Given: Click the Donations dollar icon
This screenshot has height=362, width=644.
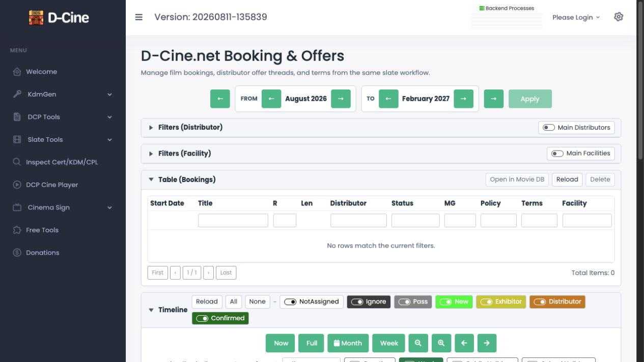Looking at the screenshot, I should (x=17, y=253).
